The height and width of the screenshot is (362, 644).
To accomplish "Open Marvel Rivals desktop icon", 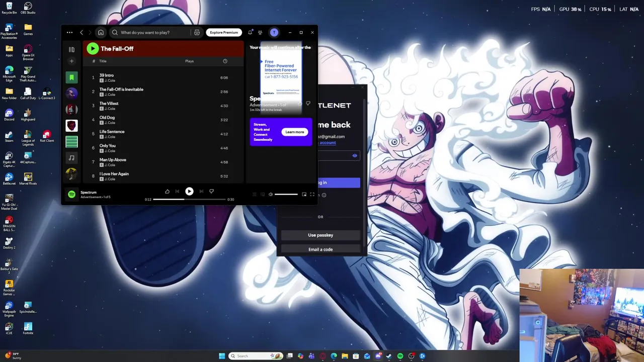I will (28, 179).
